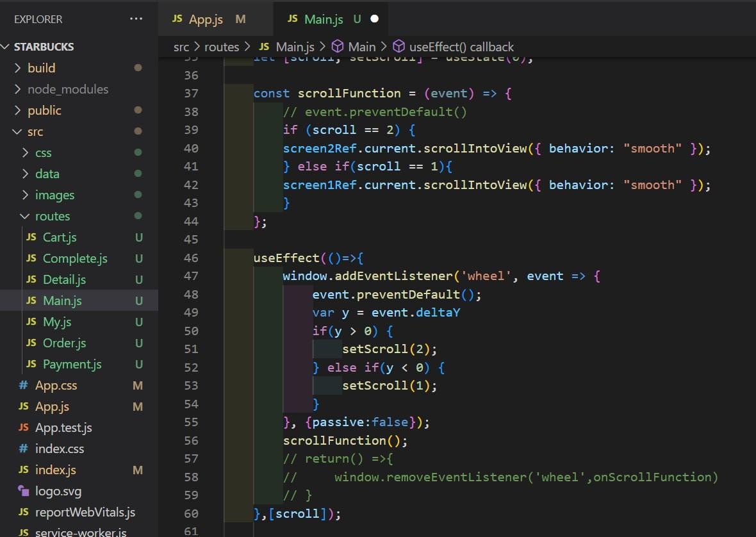This screenshot has width=756, height=537.
Task: Open My.js in the explorer
Action: [57, 322]
